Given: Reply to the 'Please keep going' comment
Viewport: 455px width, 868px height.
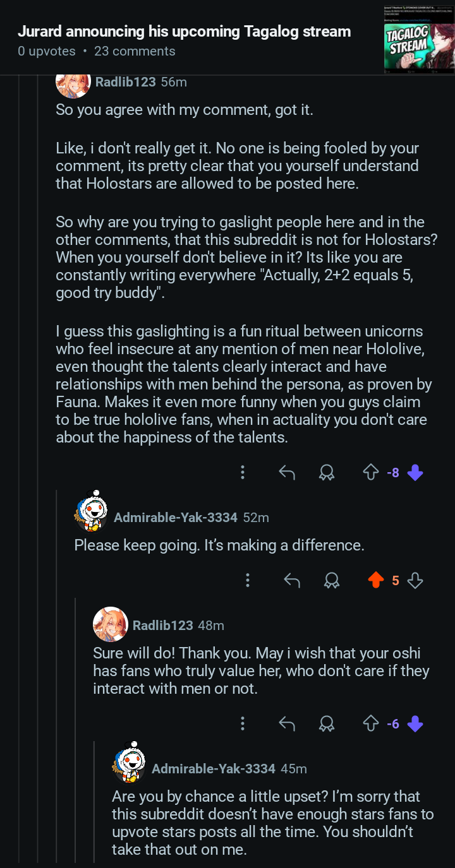Looking at the screenshot, I should tap(291, 580).
